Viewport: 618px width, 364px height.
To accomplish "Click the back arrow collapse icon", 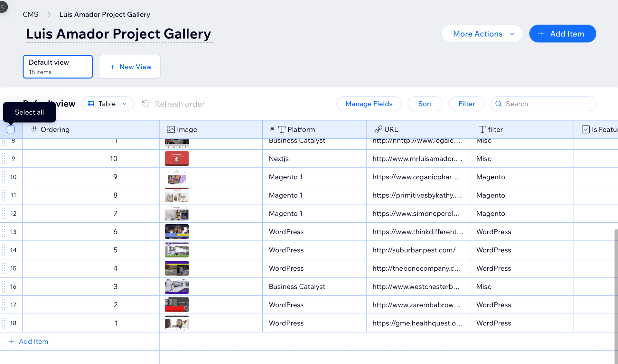I will 3,6.
